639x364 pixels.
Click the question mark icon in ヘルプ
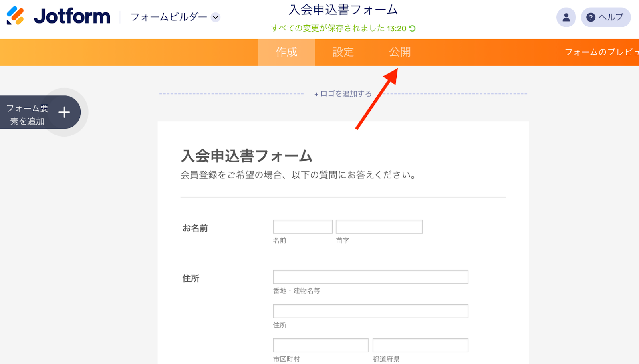(590, 17)
